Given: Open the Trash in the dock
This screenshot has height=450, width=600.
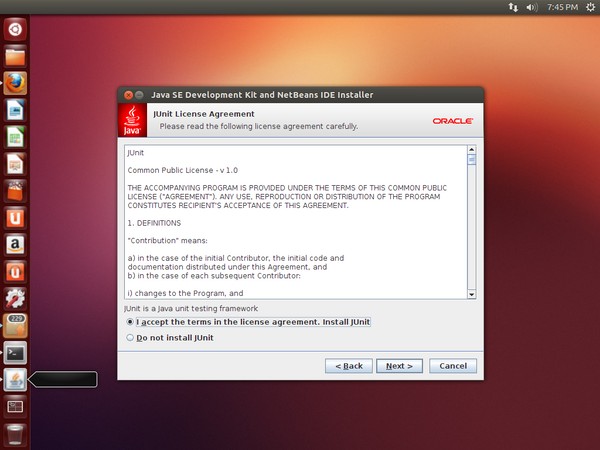Looking at the screenshot, I should 15,434.
